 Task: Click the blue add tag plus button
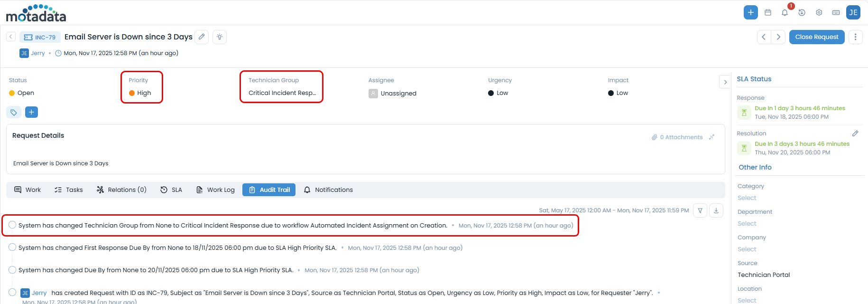[31, 112]
